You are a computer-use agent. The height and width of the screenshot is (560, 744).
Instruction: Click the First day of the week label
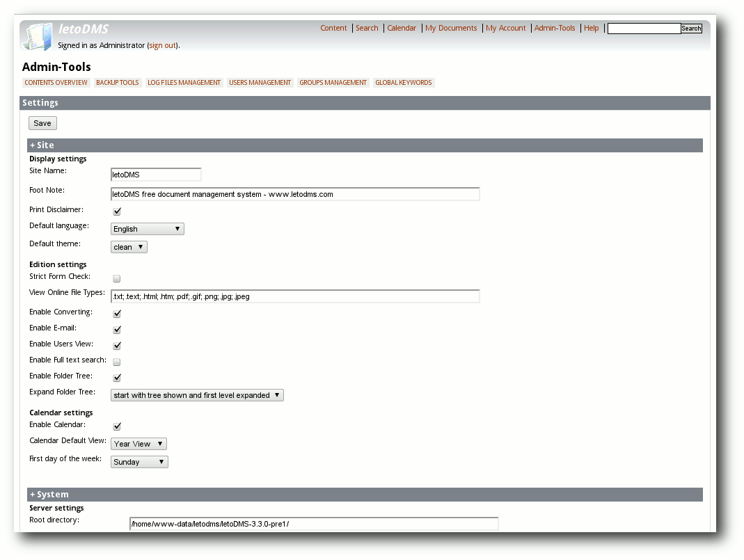[65, 458]
